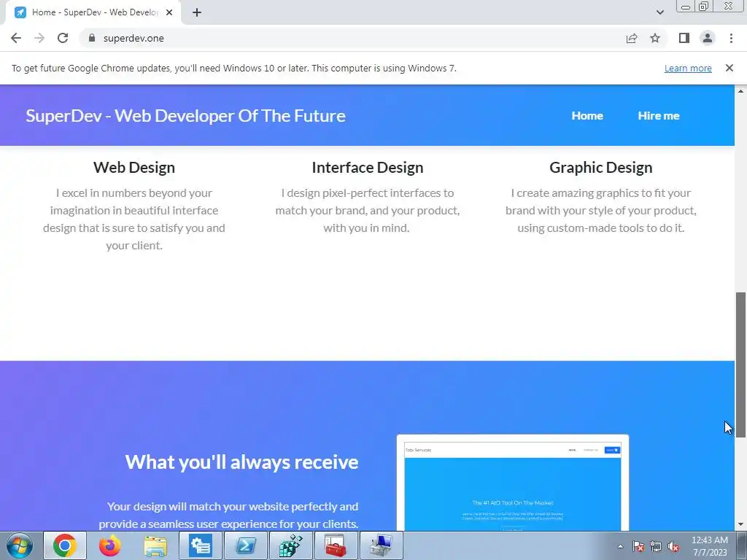Open the cubes application taskbar icon

click(x=290, y=545)
